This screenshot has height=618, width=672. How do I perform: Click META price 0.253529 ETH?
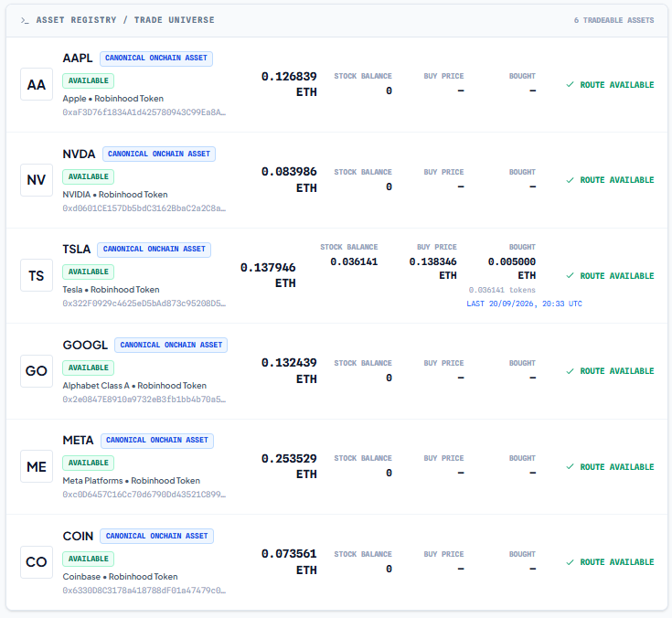tap(289, 466)
